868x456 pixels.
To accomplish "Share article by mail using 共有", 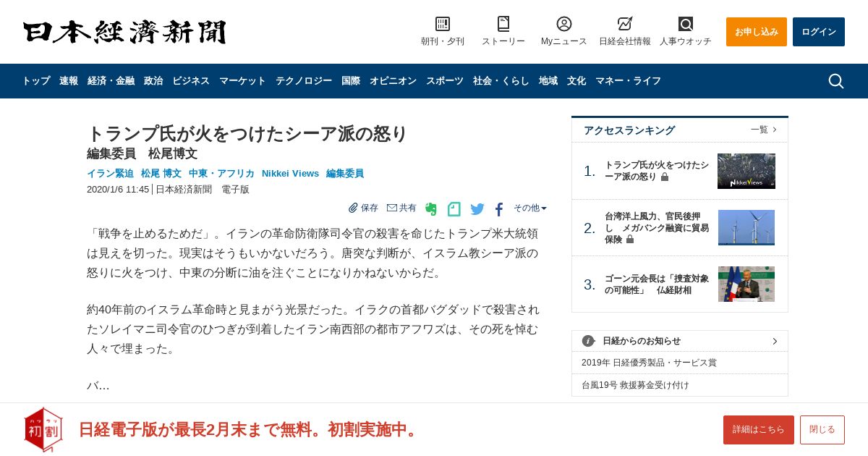I will [401, 208].
